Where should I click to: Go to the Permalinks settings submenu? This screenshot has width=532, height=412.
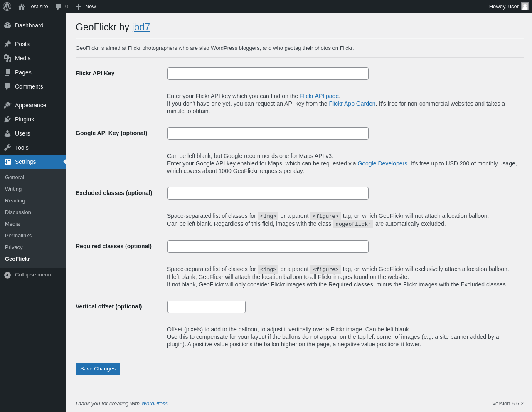[18, 236]
